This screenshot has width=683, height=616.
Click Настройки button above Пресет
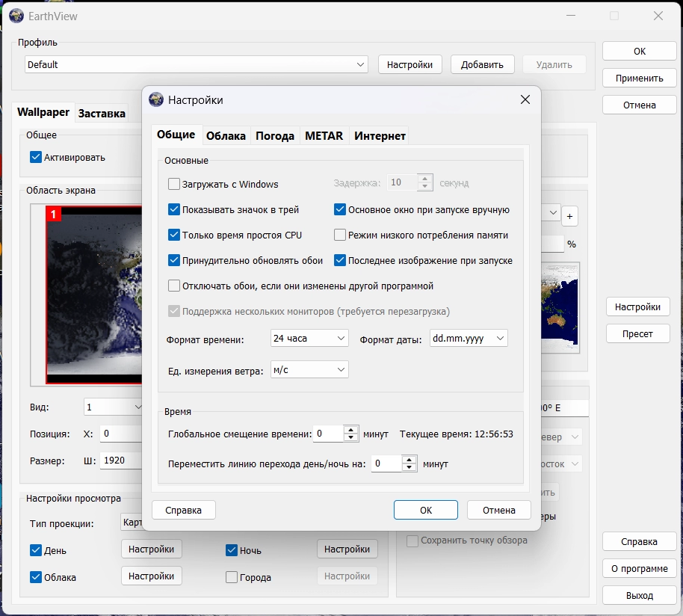(x=637, y=307)
